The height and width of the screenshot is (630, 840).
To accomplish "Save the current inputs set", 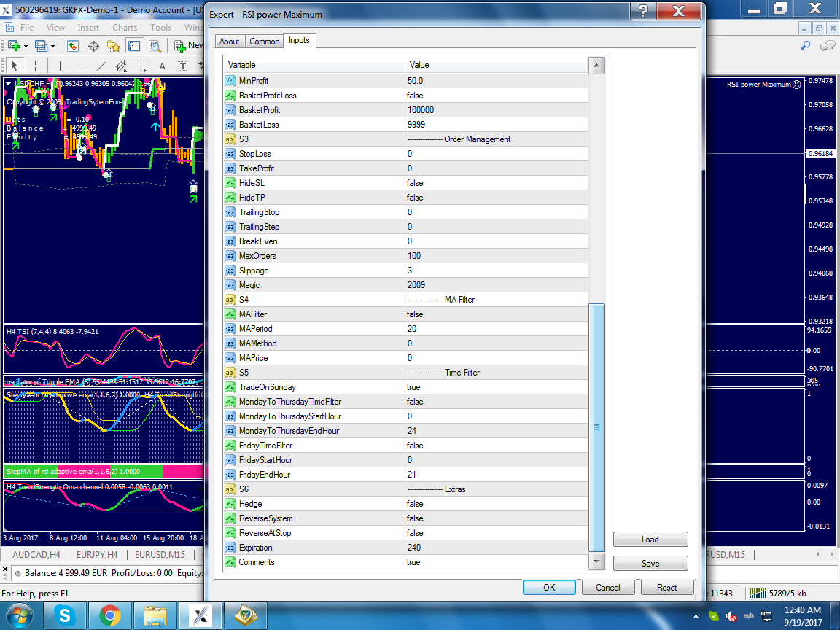I will point(650,563).
